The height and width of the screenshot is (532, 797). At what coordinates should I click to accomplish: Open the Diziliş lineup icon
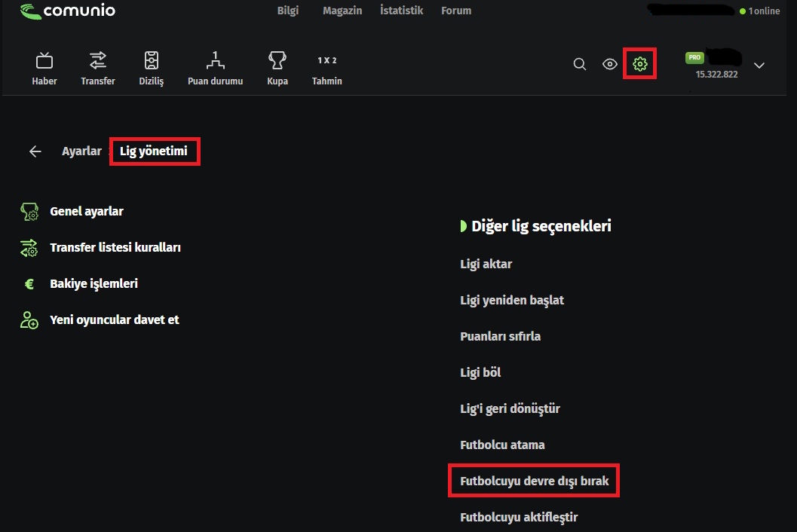coord(152,60)
